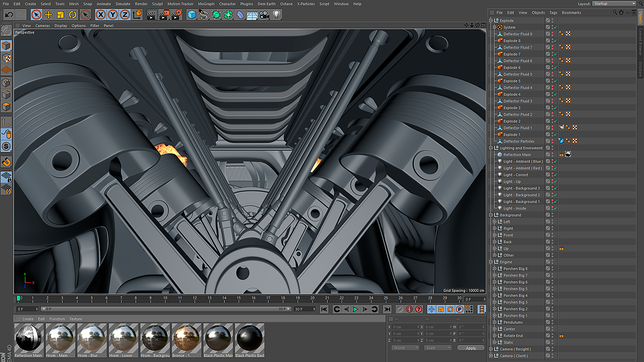This screenshot has width=644, height=362.
Task: Add a Cube primitive object
Action: [192, 15]
